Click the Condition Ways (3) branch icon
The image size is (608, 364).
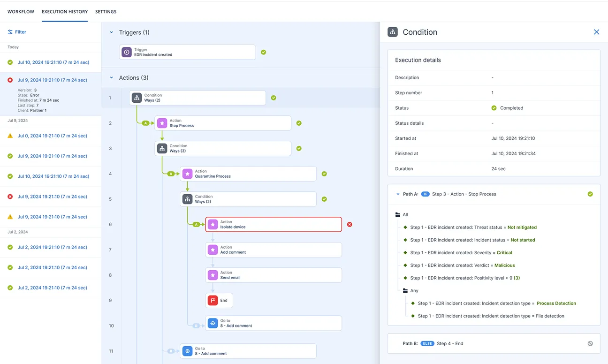point(162,149)
